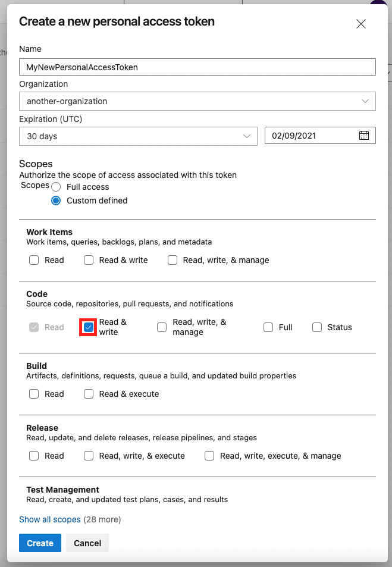Image resolution: width=392 pixels, height=567 pixels.
Task: Check Read & execute under Build
Action: (x=88, y=394)
